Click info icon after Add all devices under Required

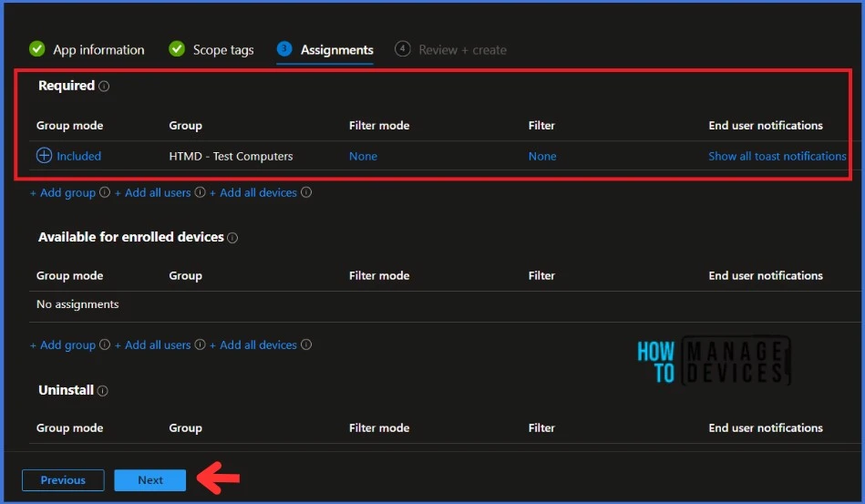pos(306,193)
